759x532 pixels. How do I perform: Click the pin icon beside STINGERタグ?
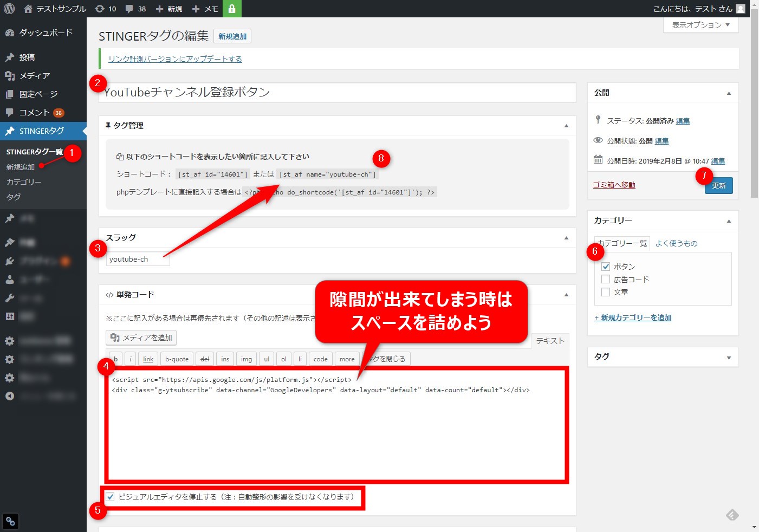(10, 131)
